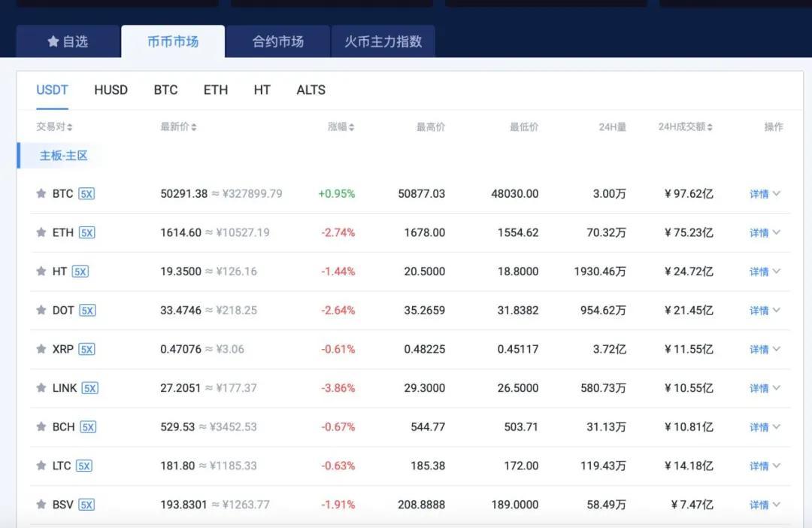Click the 5X leverage badge beside ETH
This screenshot has height=528, width=812.
(87, 232)
